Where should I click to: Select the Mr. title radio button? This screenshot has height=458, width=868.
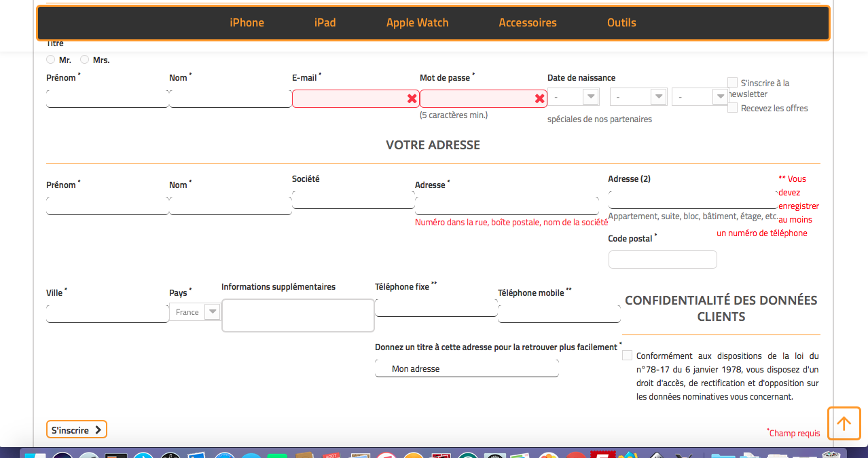(x=51, y=60)
